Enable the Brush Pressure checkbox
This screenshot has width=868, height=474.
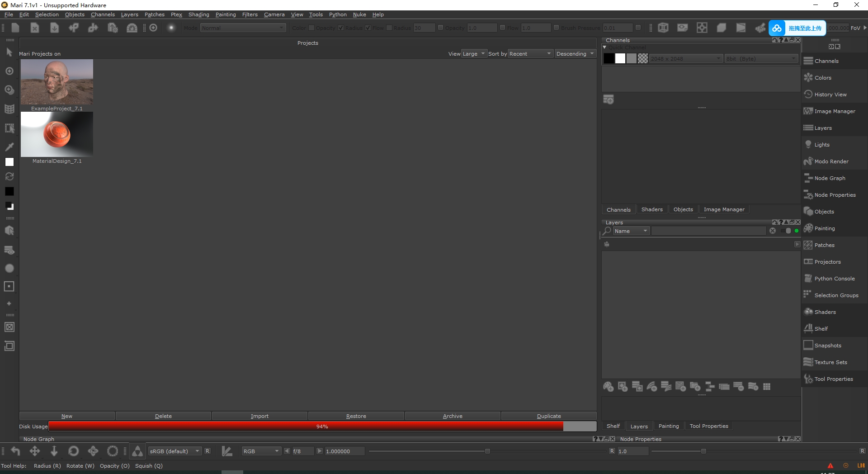pyautogui.click(x=557, y=28)
